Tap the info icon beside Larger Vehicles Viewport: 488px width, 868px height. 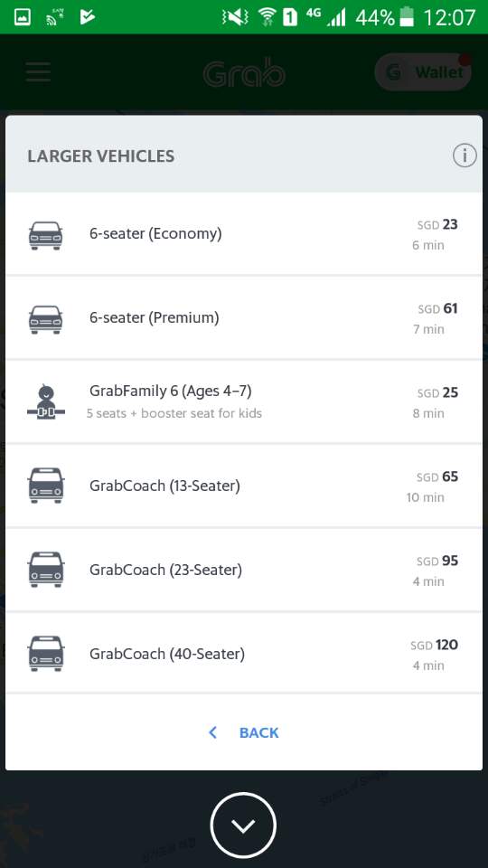[465, 156]
